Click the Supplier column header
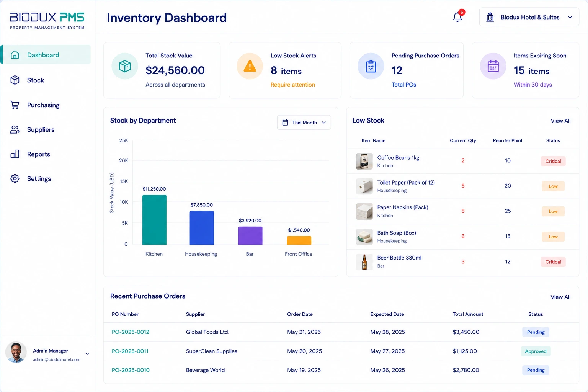 point(195,314)
